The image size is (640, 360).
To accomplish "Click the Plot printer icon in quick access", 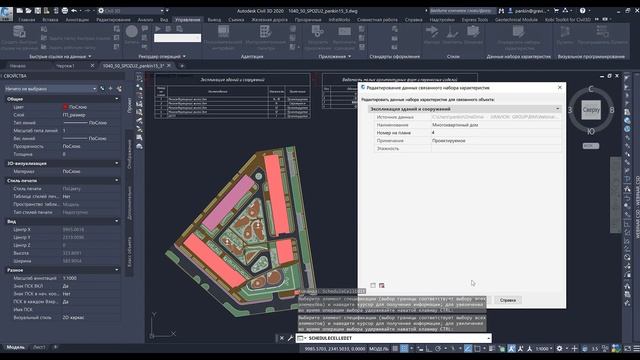I will (64, 11).
